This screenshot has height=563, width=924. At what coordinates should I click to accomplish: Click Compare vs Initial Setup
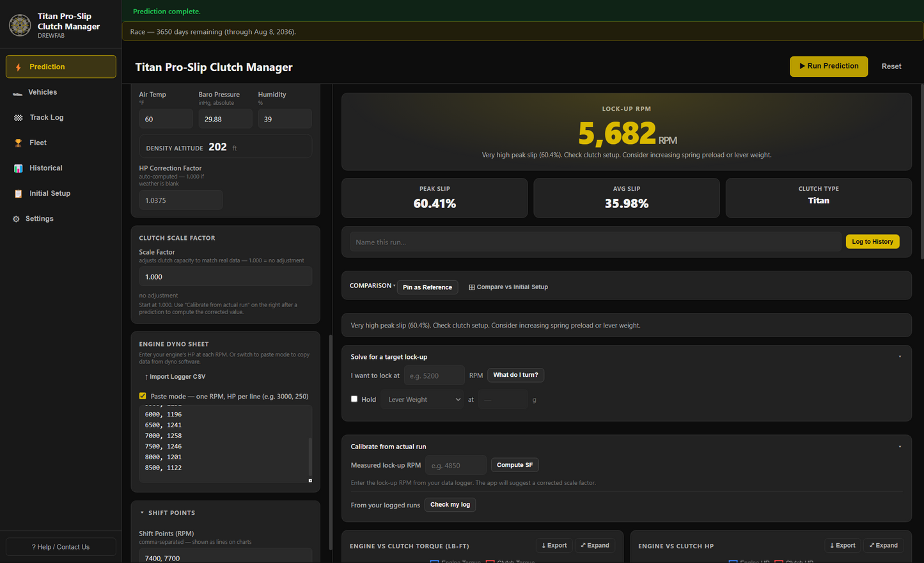tap(508, 287)
